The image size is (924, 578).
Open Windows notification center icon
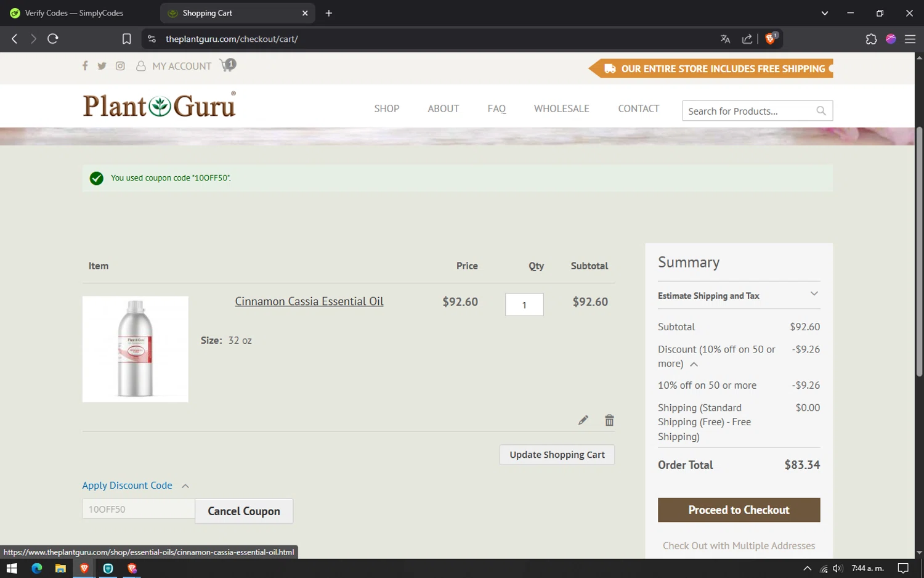[x=903, y=568]
